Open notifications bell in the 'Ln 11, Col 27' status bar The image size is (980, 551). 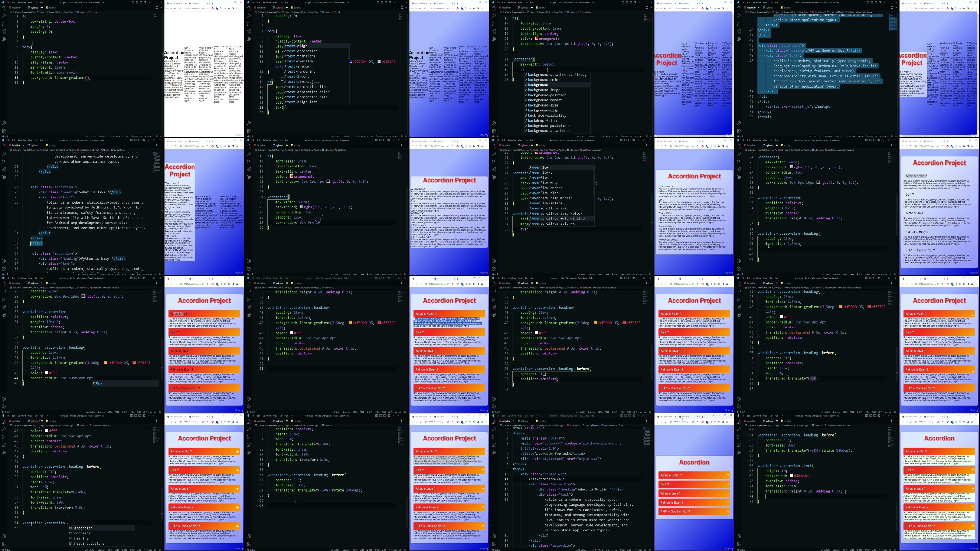tap(651, 550)
